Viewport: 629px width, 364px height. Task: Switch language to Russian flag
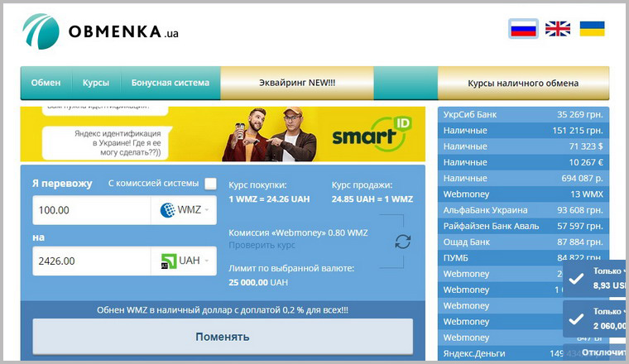524,29
